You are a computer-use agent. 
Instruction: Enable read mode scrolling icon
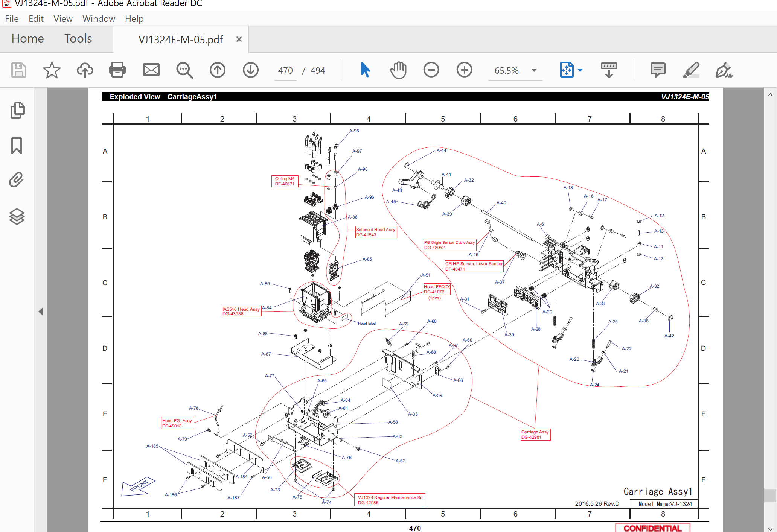pyautogui.click(x=609, y=70)
